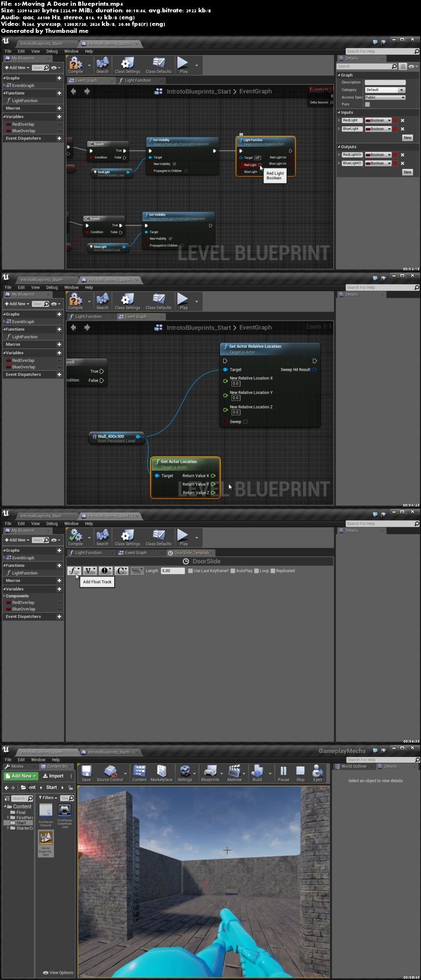Collapse the Outputs section in Details
Viewport: 421px width, 980px height.
(x=339, y=147)
